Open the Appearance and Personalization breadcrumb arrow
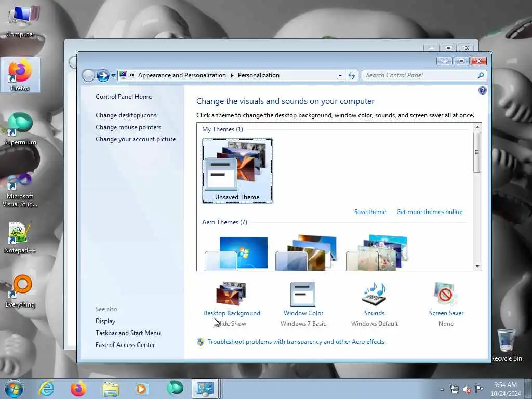This screenshot has width=532, height=399. click(x=232, y=76)
